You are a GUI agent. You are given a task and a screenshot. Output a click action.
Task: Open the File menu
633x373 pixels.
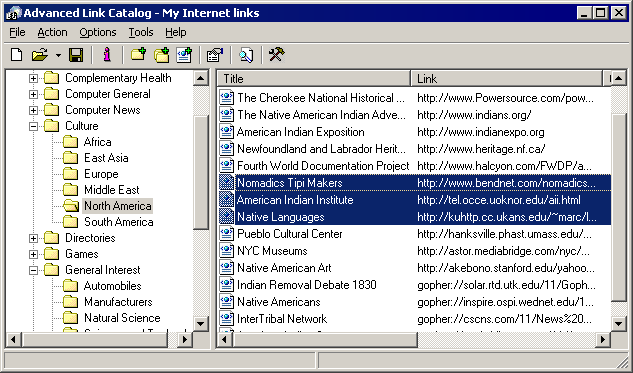pyautogui.click(x=17, y=32)
